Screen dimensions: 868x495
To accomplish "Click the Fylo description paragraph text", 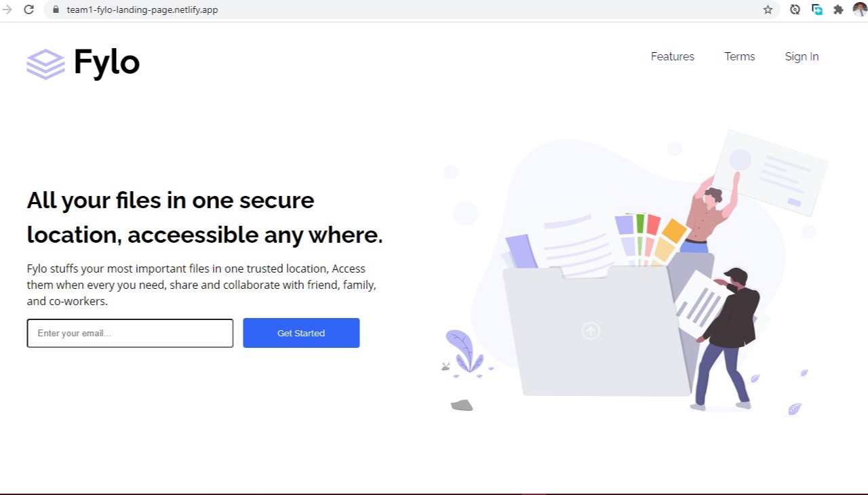I will click(x=201, y=285).
